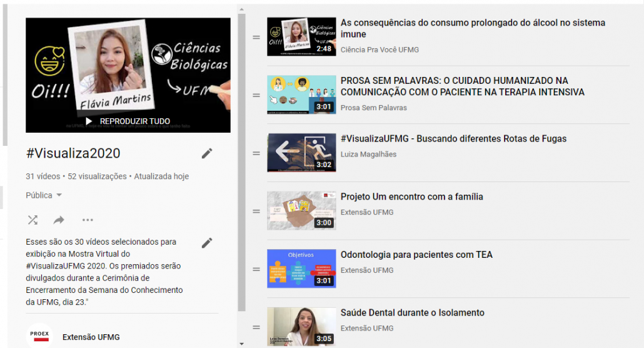
Task: Select the #Visualiza2020 playlist title text
Action: (73, 153)
